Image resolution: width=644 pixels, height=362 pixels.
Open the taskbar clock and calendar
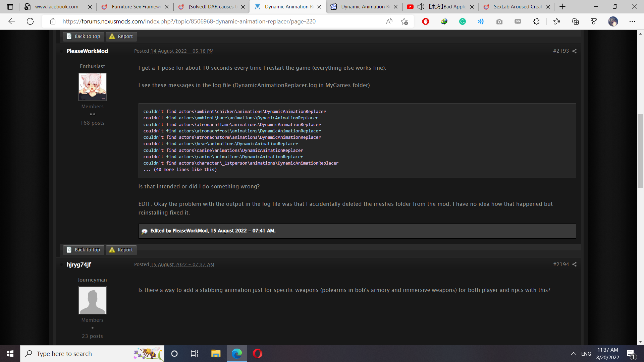click(x=608, y=354)
